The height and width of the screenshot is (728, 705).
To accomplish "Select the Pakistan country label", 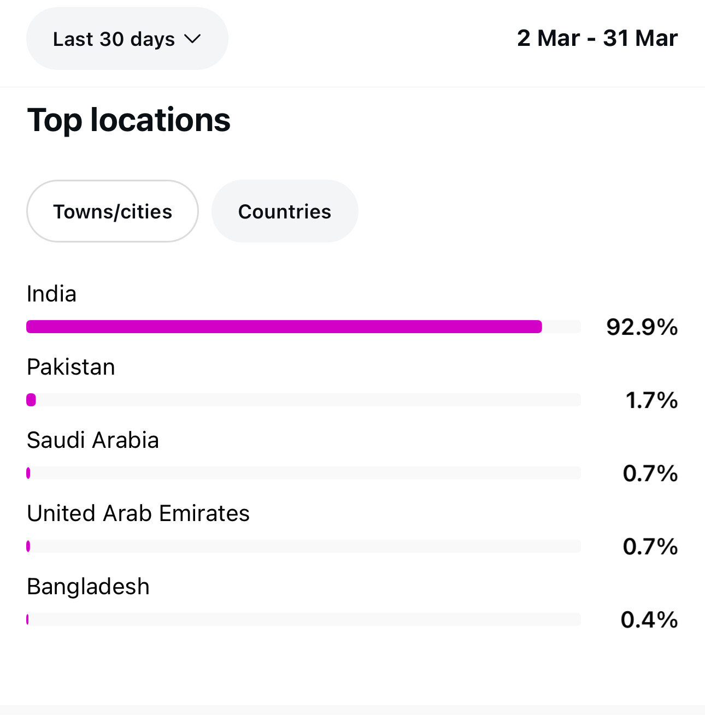I will tap(71, 367).
